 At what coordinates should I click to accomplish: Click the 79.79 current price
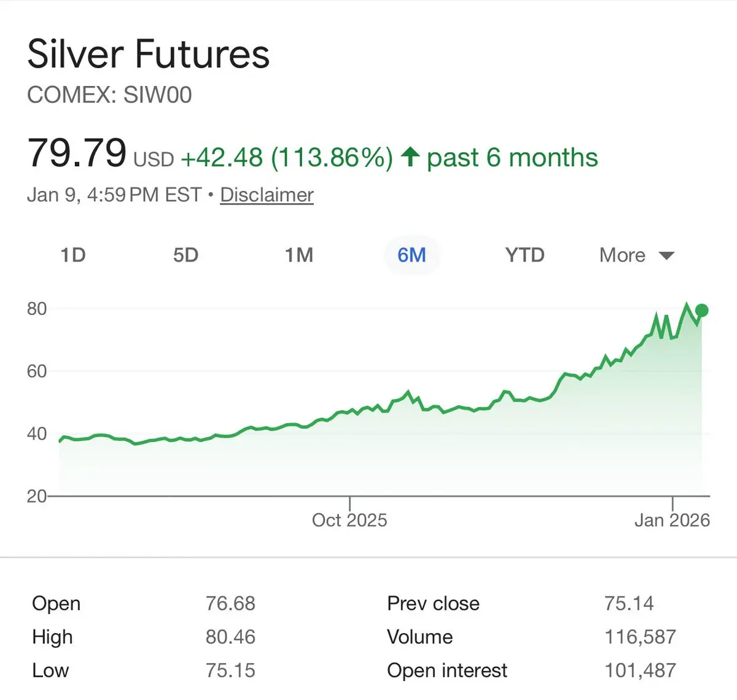pyautogui.click(x=77, y=153)
